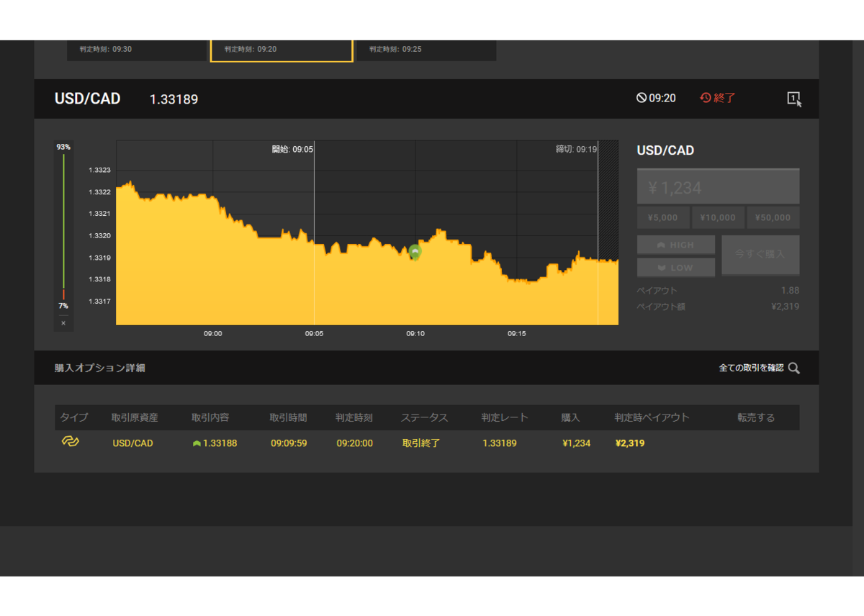
Task: Click the ¥1,234 purchase cell
Action: pyautogui.click(x=577, y=443)
